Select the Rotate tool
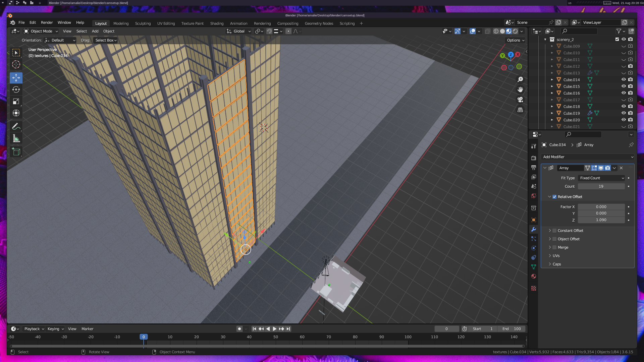The image size is (644, 362). pyautogui.click(x=16, y=89)
